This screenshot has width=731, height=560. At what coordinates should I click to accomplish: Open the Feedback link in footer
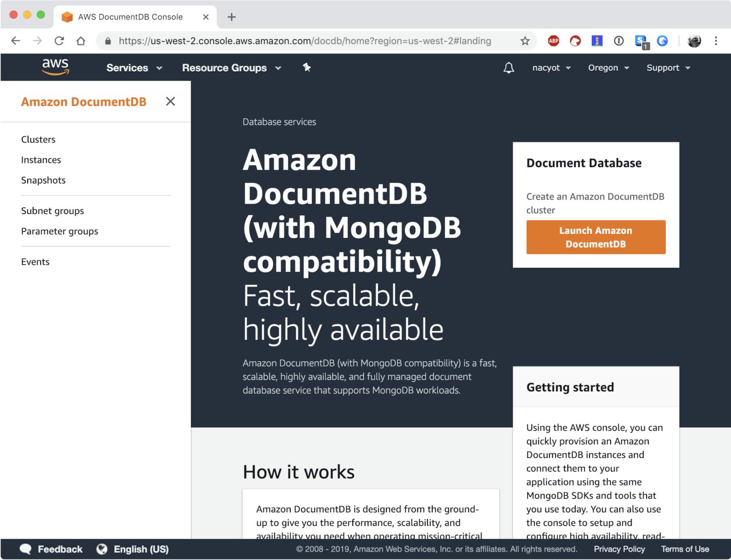pos(60,549)
